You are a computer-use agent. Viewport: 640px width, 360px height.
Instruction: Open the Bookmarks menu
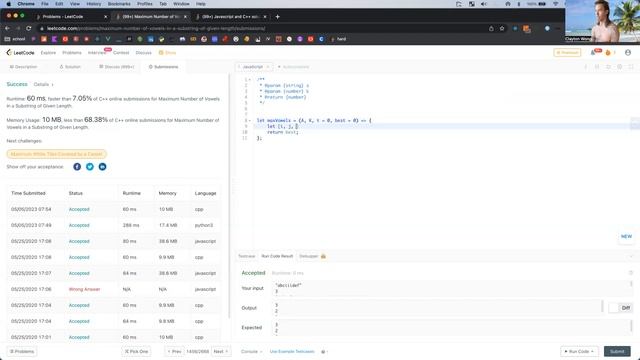pyautogui.click(x=119, y=4)
